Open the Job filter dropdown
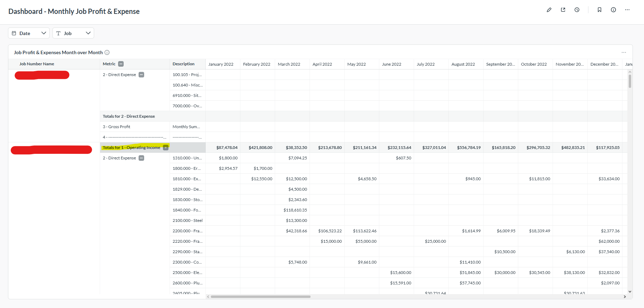The image size is (644, 308). (73, 33)
